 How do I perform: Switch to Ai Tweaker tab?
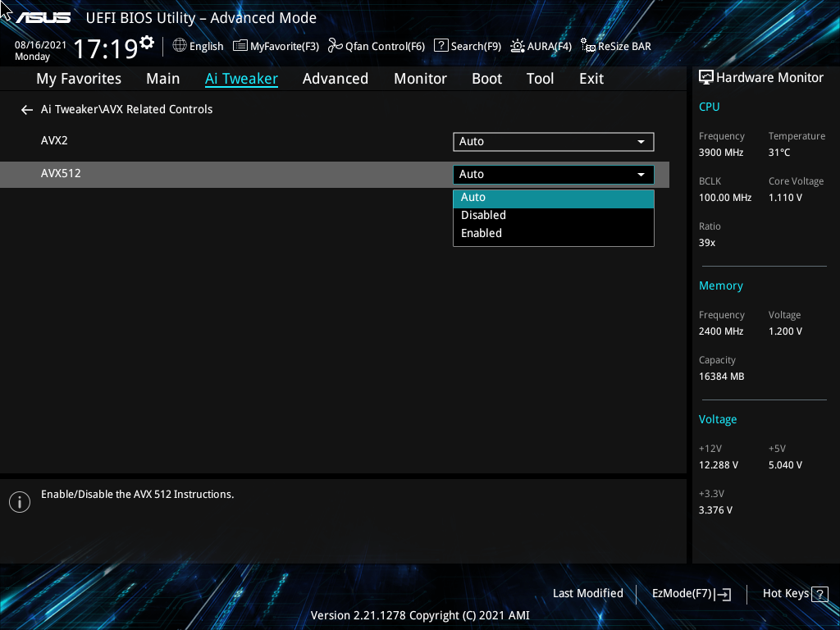pyautogui.click(x=241, y=79)
